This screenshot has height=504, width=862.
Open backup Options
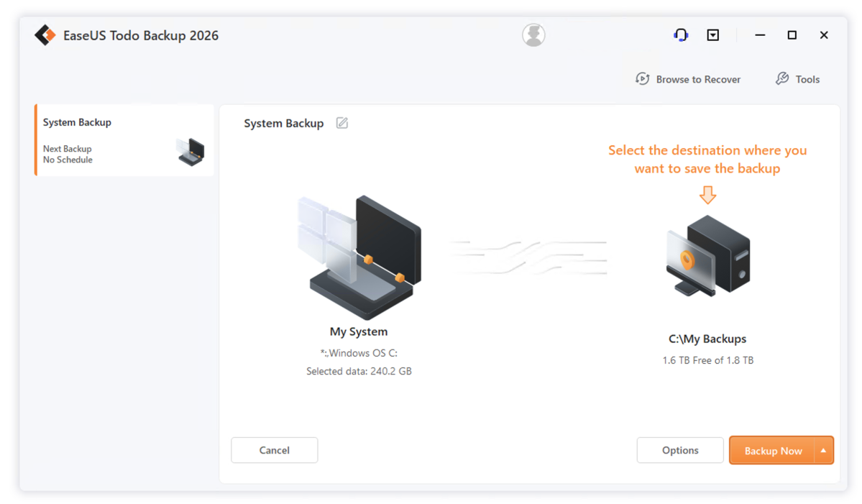click(x=680, y=450)
